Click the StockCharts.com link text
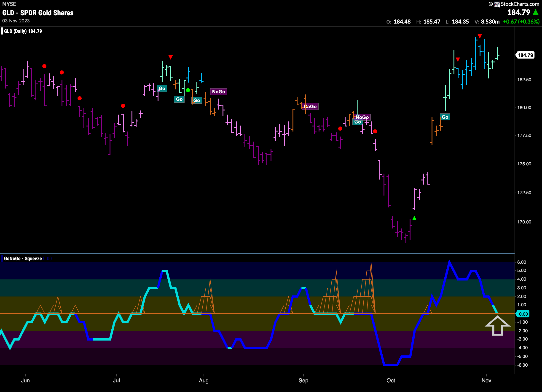542x392 pixels. click(x=520, y=4)
